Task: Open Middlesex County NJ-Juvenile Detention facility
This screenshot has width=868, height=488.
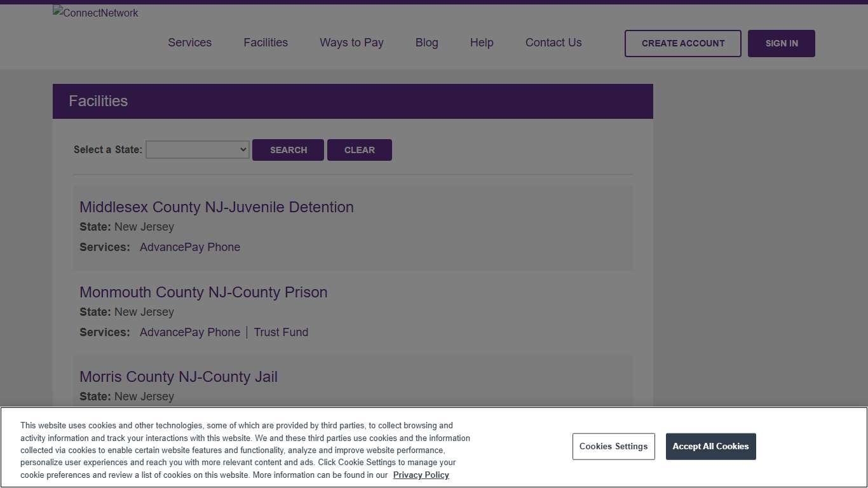Action: click(x=216, y=207)
